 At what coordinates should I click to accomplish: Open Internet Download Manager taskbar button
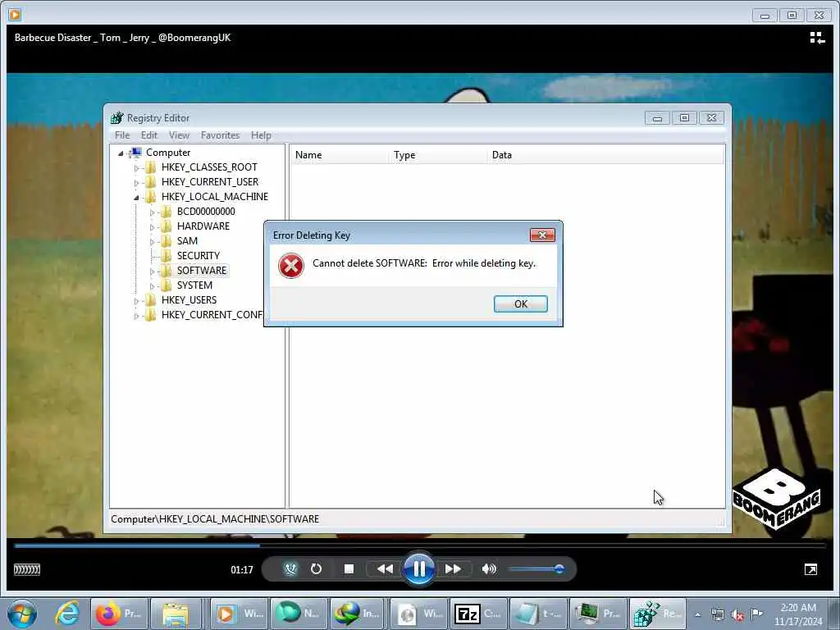(357, 614)
